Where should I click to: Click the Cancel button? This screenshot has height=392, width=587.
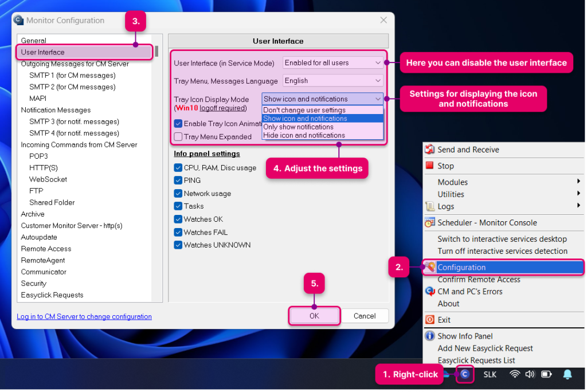point(365,317)
